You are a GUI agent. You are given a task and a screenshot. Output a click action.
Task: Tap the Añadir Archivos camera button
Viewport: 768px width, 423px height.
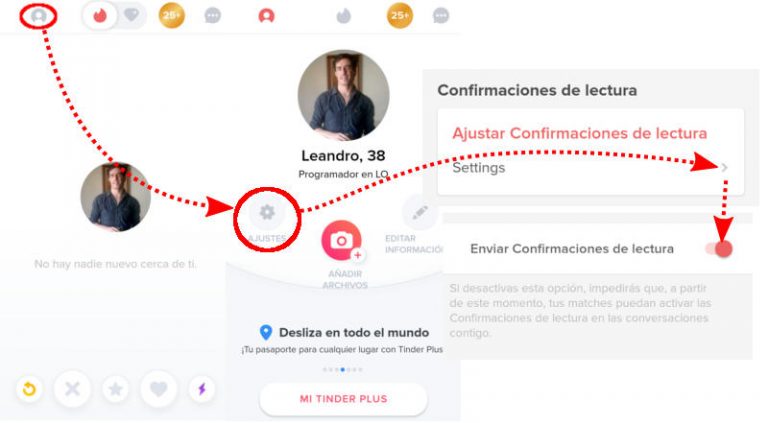(342, 240)
